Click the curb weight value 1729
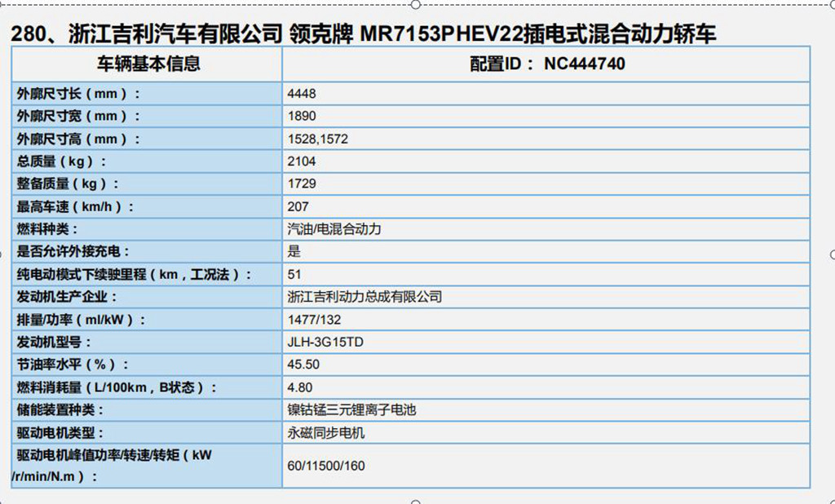 point(302,183)
